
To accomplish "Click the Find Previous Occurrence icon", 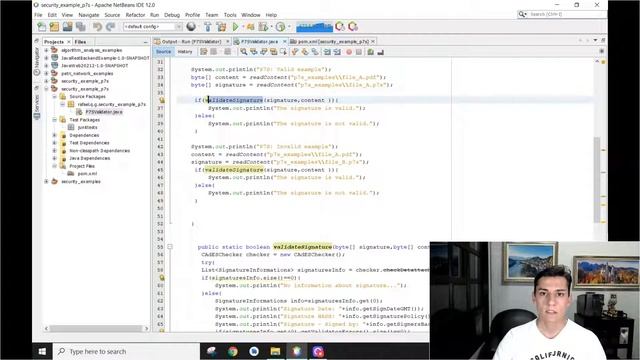I will pyautogui.click(x=253, y=52).
